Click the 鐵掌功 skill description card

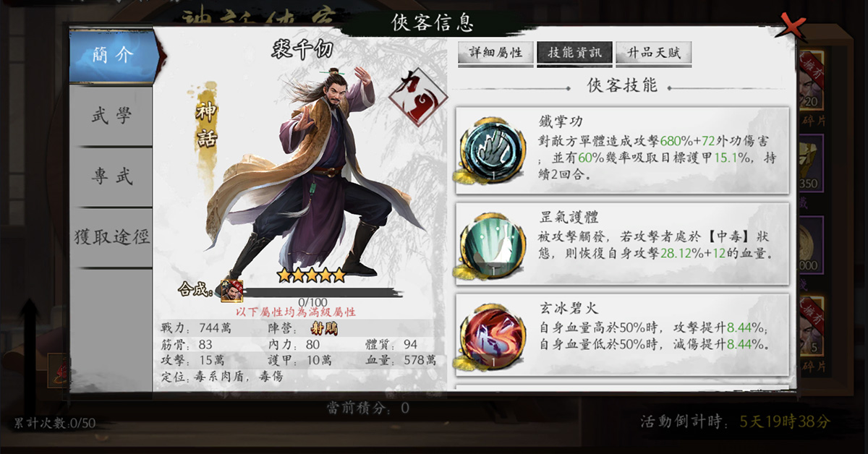point(622,150)
